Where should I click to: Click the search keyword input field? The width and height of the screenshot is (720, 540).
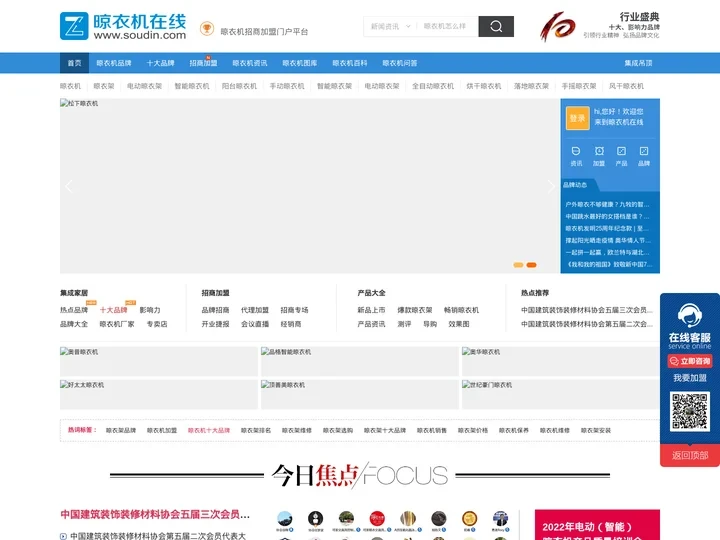[448, 27]
